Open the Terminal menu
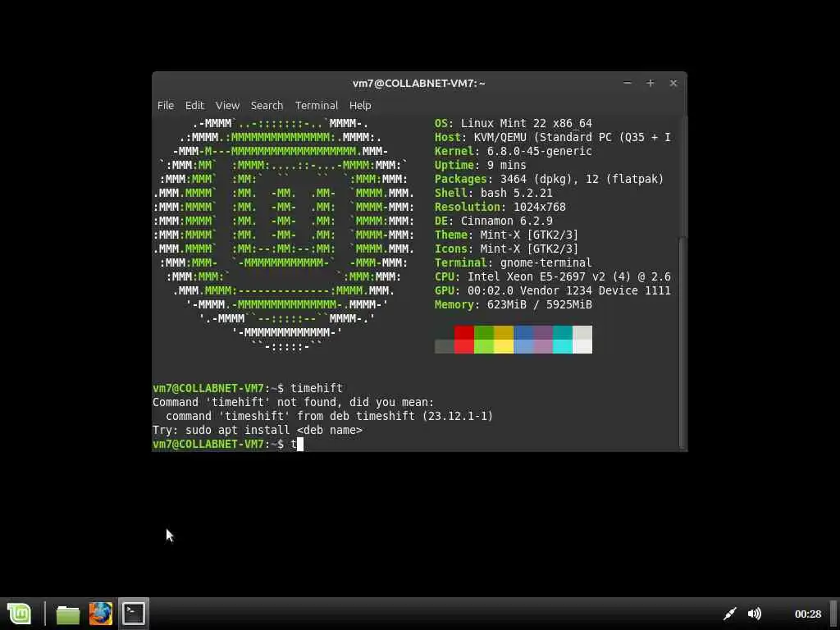840x630 pixels. click(x=317, y=106)
